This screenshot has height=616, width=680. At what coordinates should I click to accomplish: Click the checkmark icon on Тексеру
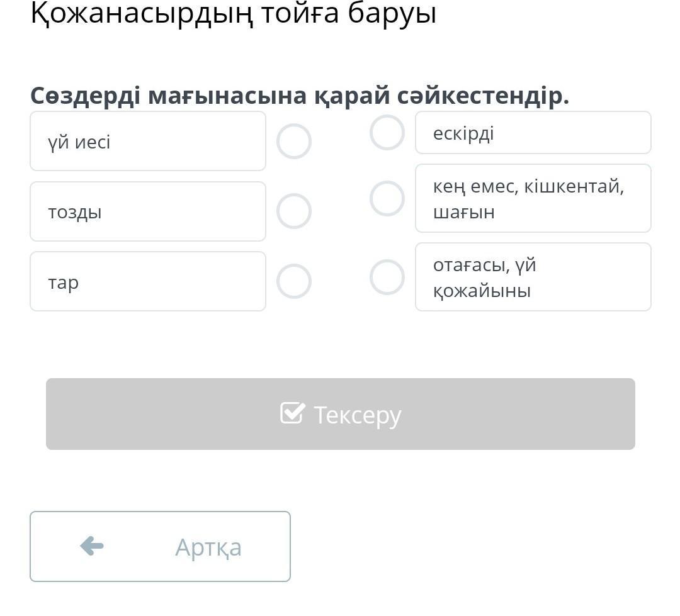[292, 413]
